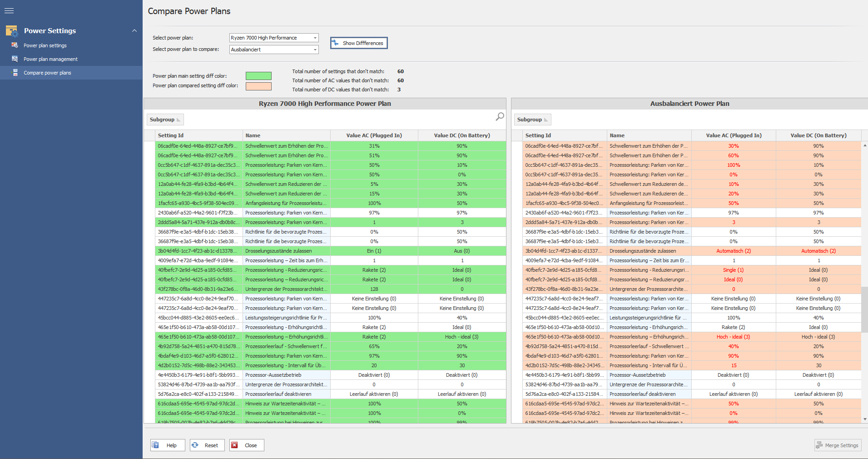Click the Ausbalanciert table scrollbar thumb
Screen dimensions: 868x459
[x=865, y=309]
